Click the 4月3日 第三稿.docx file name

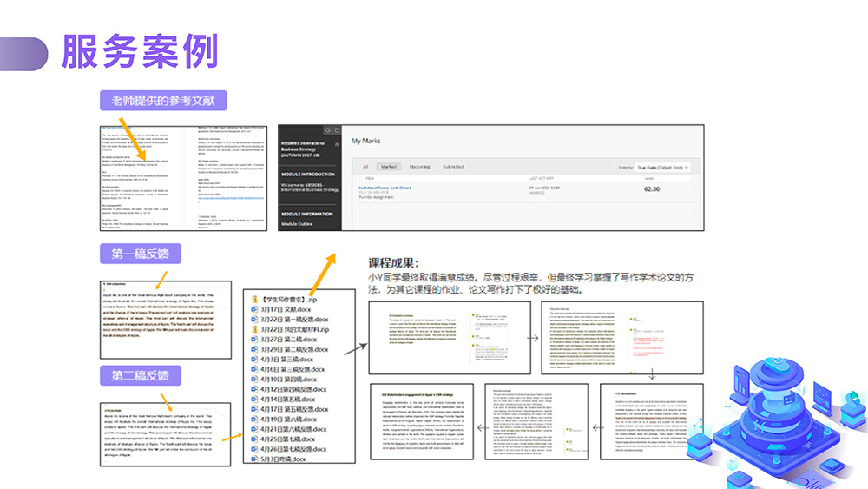286,359
